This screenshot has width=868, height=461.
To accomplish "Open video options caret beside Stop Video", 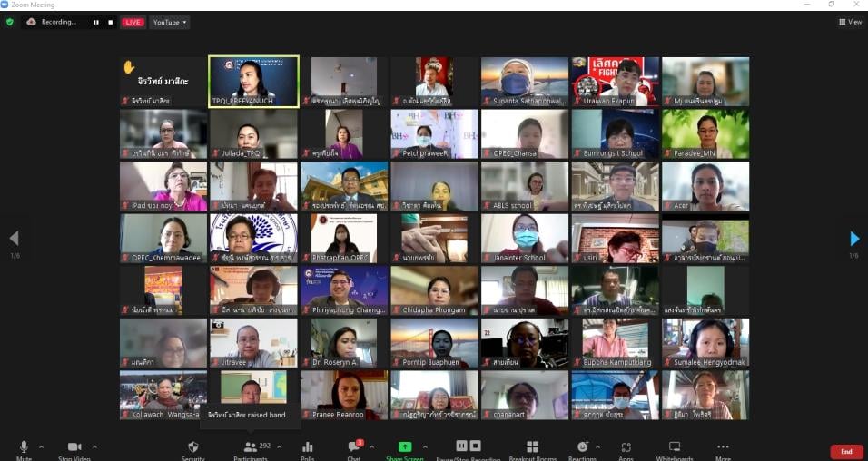I will 94,446.
